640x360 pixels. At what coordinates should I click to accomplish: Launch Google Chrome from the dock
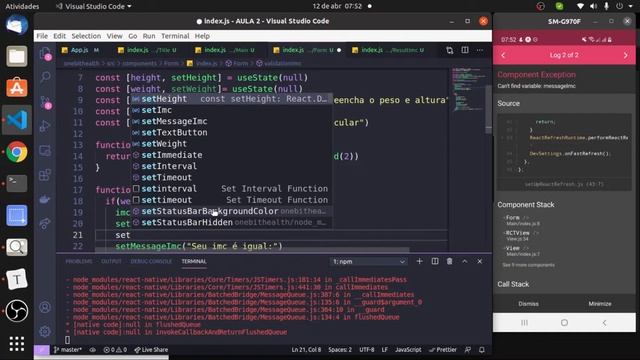point(17,152)
